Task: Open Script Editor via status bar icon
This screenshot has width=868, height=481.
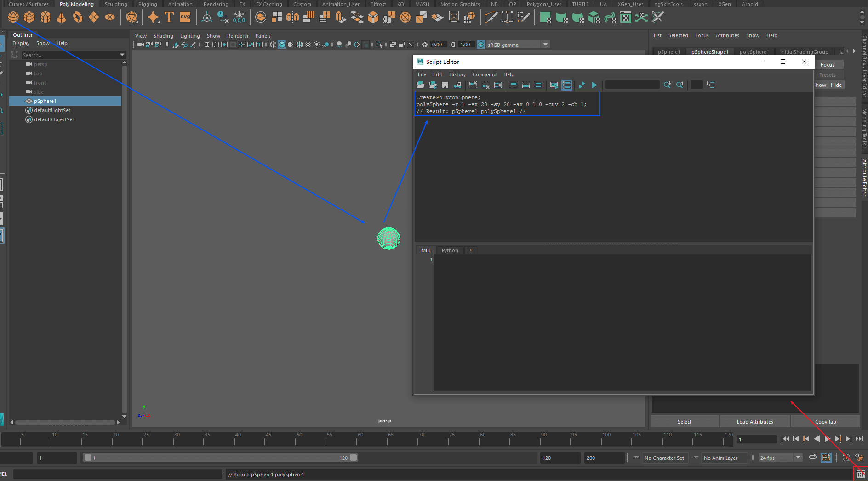Action: click(x=860, y=474)
